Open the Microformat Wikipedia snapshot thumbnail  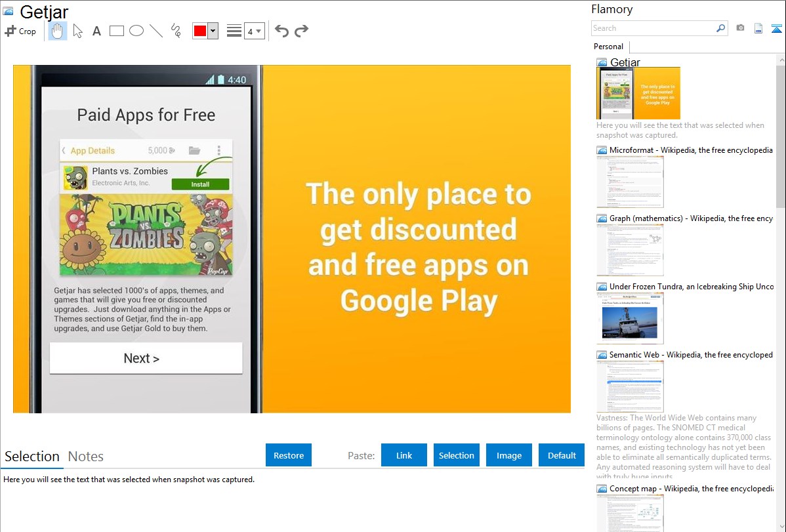click(x=630, y=182)
